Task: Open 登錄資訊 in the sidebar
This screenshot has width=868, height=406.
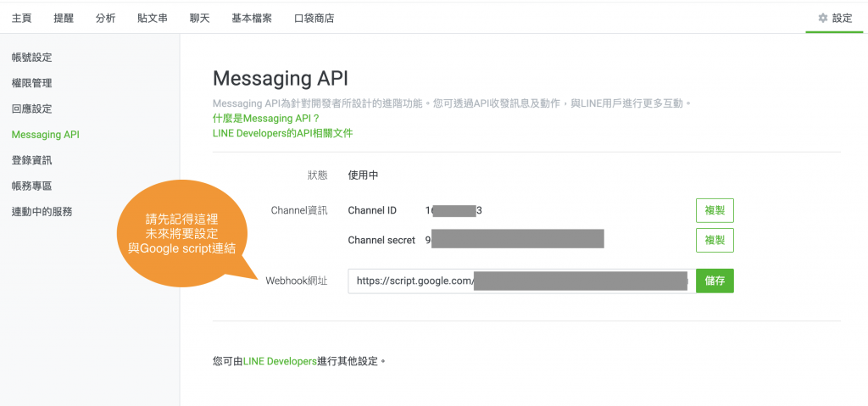Action: click(x=32, y=161)
